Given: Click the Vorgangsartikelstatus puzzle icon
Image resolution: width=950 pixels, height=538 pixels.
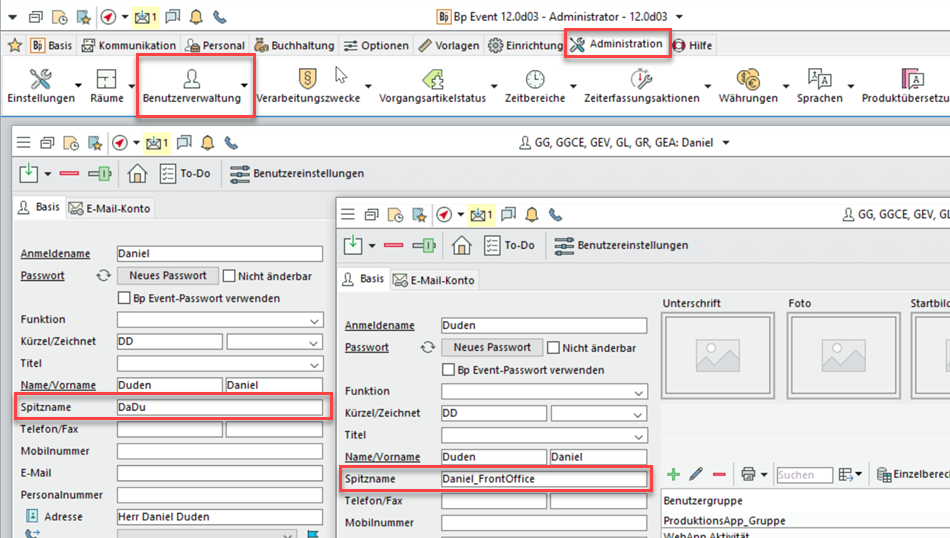Looking at the screenshot, I should (x=432, y=80).
